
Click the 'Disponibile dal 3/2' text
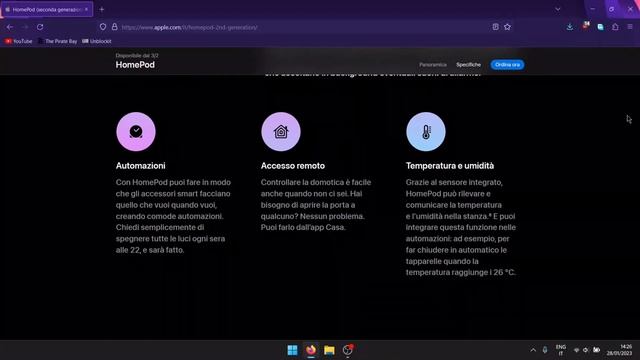[x=137, y=55]
